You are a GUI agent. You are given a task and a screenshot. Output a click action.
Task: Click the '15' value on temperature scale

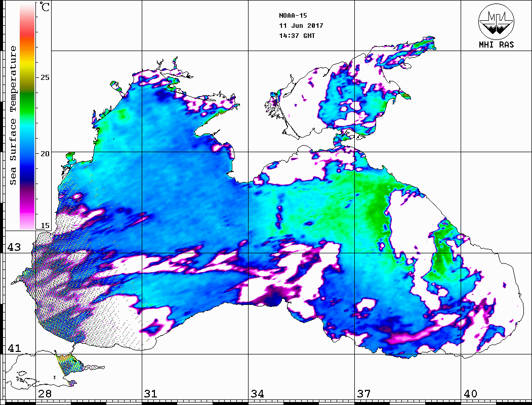pos(45,226)
